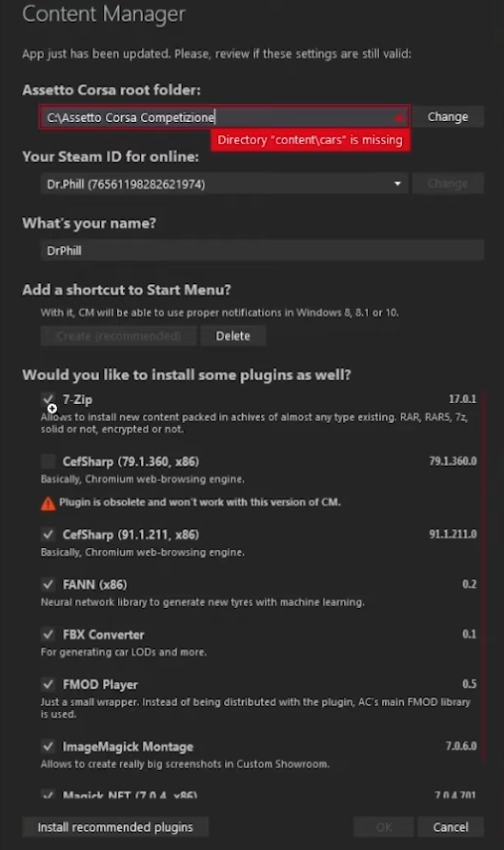
Task: Click the Assetto Corsa root folder path field
Action: (x=224, y=117)
